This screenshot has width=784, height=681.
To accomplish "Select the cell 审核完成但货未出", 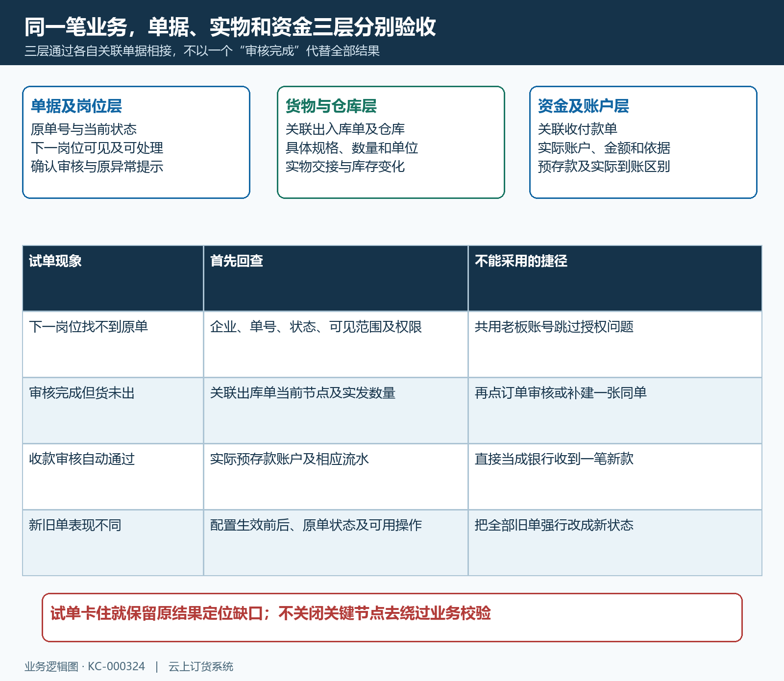I will (113, 411).
